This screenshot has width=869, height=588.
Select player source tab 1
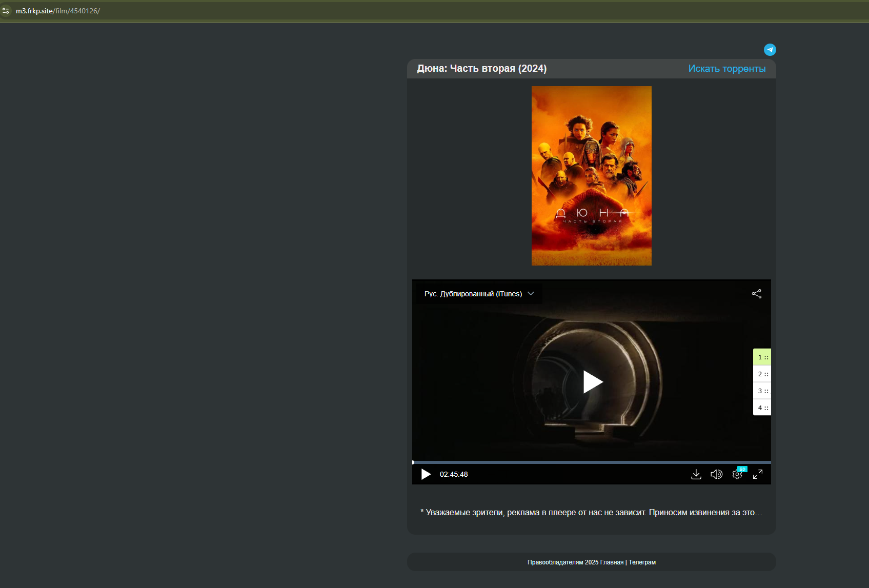762,357
